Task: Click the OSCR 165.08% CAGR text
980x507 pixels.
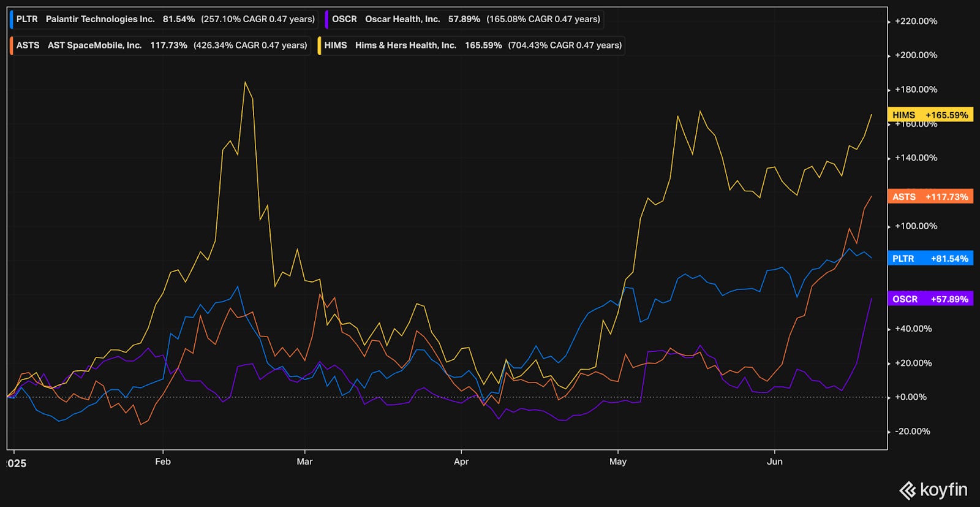Action: tap(543, 19)
